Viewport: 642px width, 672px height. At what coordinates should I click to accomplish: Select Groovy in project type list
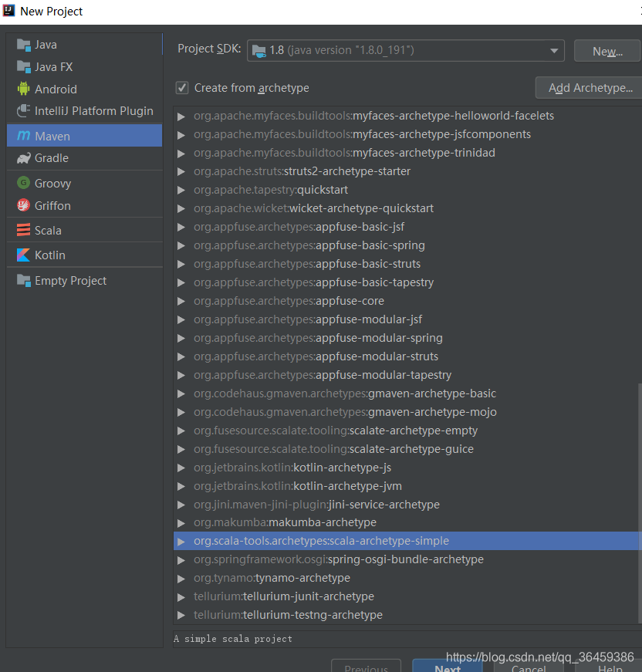pos(84,183)
